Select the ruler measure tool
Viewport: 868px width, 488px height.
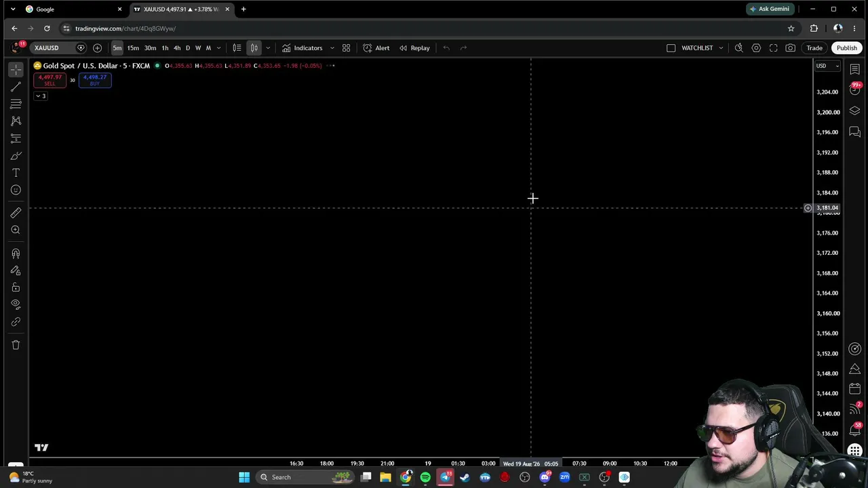click(x=16, y=213)
